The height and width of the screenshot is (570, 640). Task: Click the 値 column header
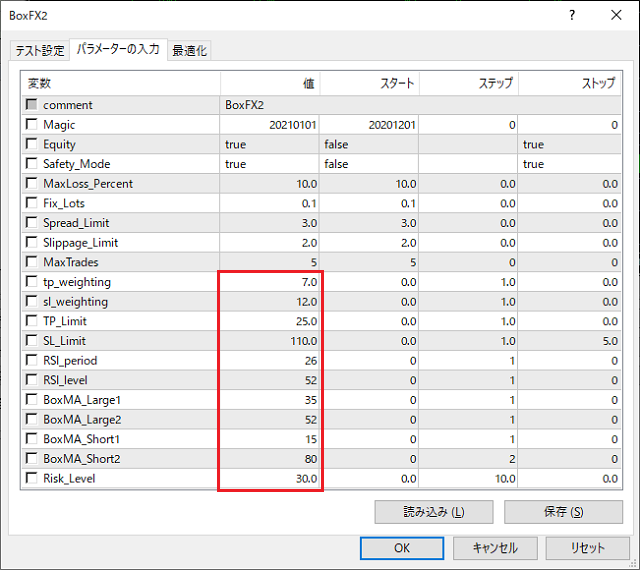(x=270, y=84)
